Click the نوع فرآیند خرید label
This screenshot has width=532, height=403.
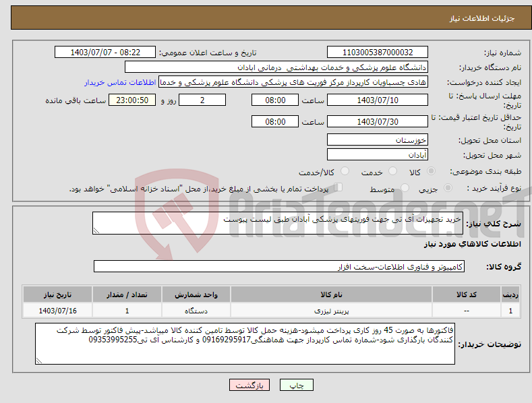coord(494,188)
